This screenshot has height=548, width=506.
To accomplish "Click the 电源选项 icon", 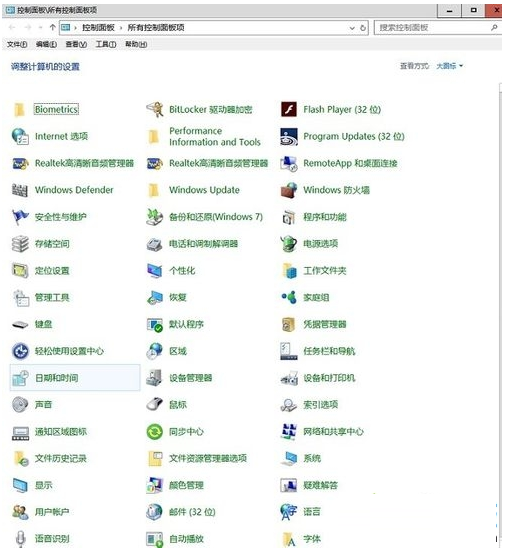I will (x=289, y=244).
